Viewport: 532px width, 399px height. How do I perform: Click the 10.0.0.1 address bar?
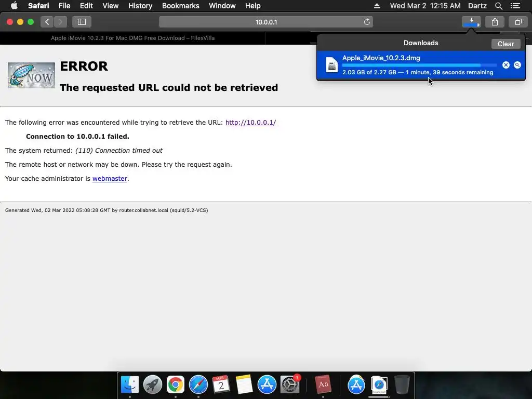point(266,22)
